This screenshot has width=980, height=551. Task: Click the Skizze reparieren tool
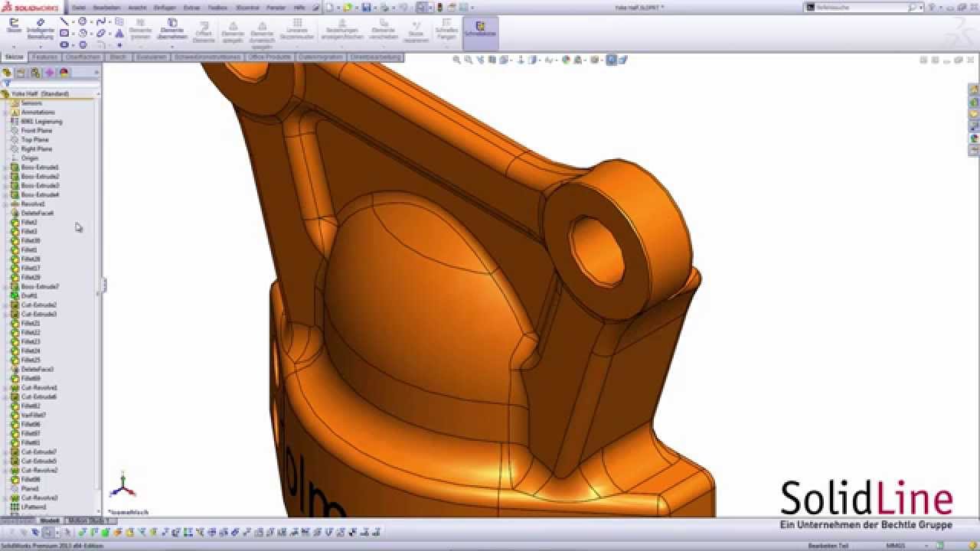point(416,31)
